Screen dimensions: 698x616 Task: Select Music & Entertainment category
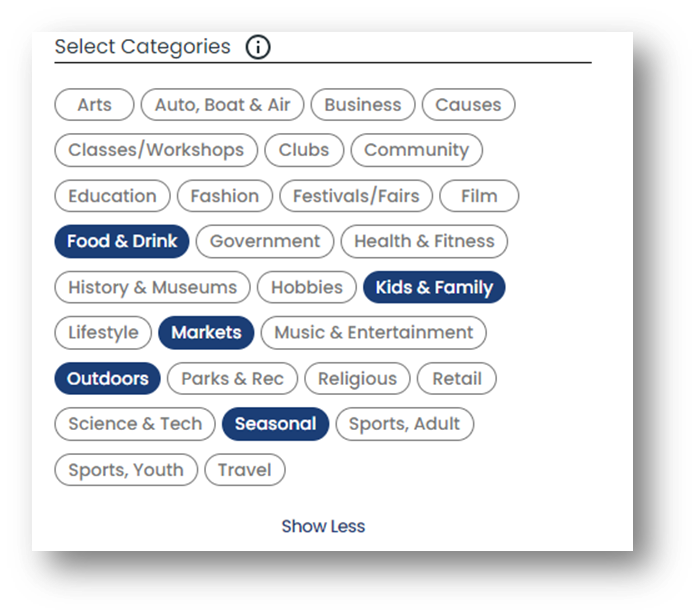click(373, 332)
